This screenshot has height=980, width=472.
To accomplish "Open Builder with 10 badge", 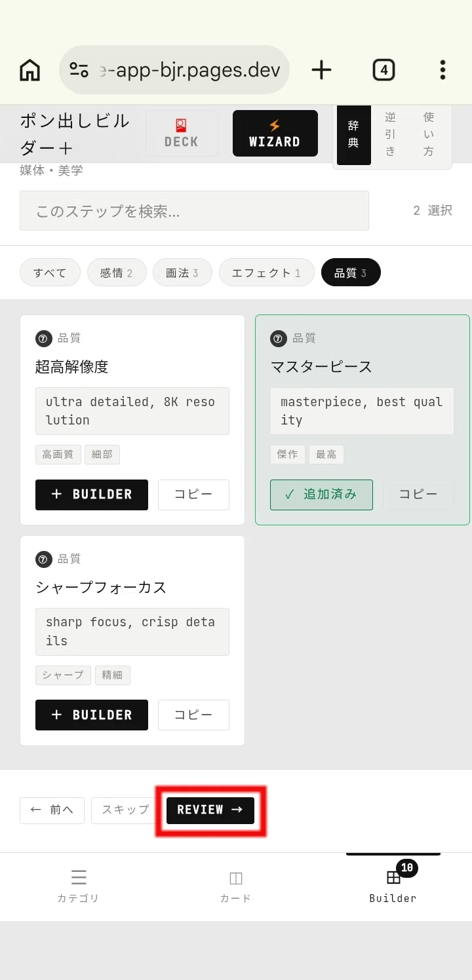I will pyautogui.click(x=393, y=886).
